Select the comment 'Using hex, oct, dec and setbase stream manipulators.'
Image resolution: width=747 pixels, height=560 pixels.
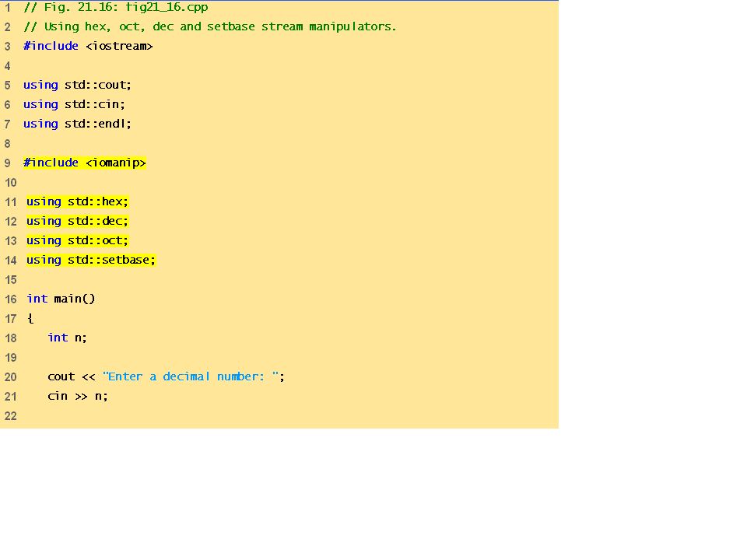coord(210,26)
